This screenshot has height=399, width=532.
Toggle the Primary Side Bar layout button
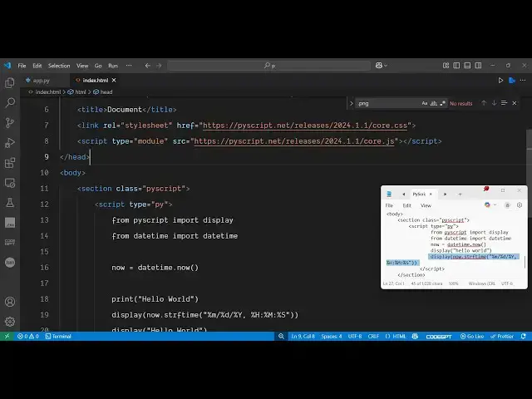[456, 65]
